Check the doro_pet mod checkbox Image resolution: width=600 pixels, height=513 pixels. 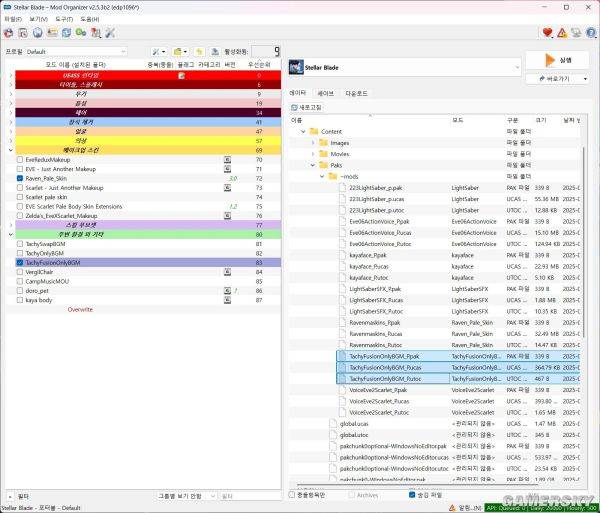(20, 291)
